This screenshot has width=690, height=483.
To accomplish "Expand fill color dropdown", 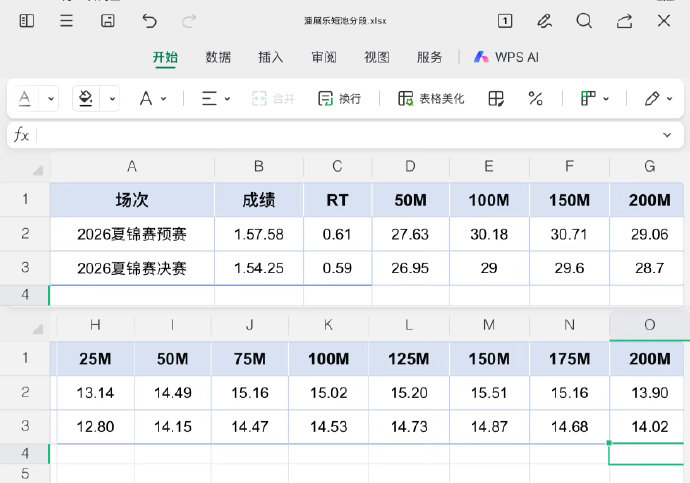I will tap(112, 99).
